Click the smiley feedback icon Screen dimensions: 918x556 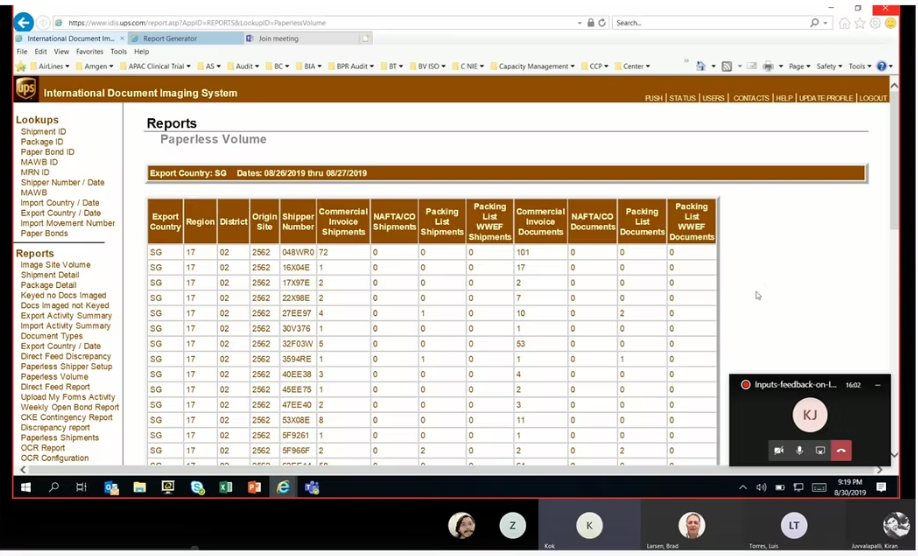point(890,23)
